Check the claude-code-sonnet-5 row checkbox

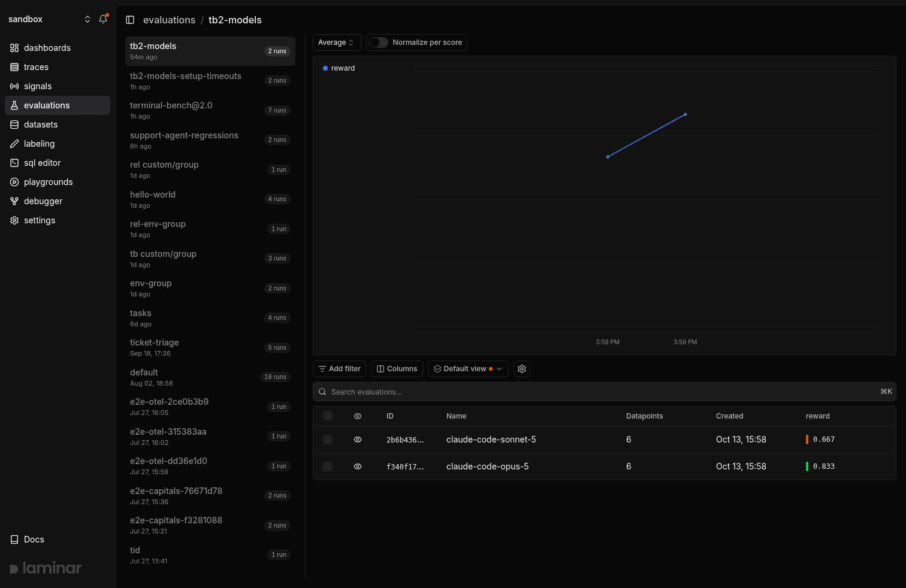pyautogui.click(x=328, y=440)
